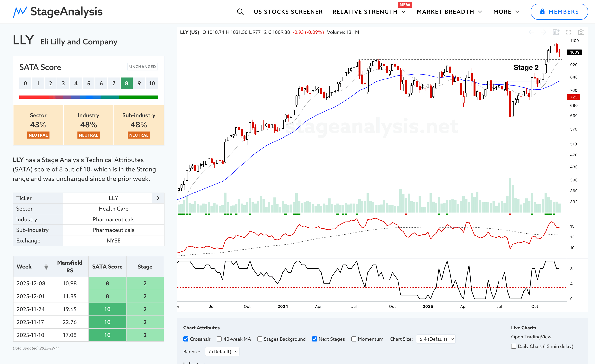The image size is (595, 364).
Task: Click the chart back arrow icon
Action: tap(531, 32)
